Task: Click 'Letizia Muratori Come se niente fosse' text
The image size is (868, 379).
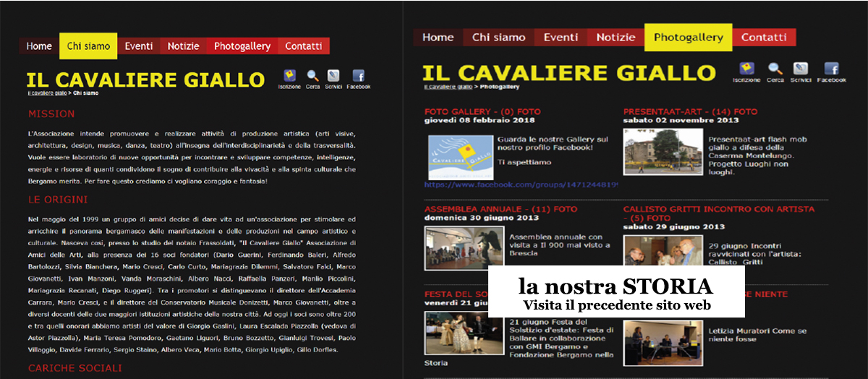Action: click(758, 335)
